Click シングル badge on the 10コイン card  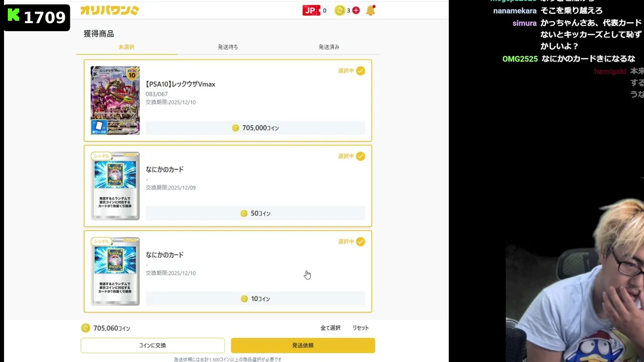(101, 241)
